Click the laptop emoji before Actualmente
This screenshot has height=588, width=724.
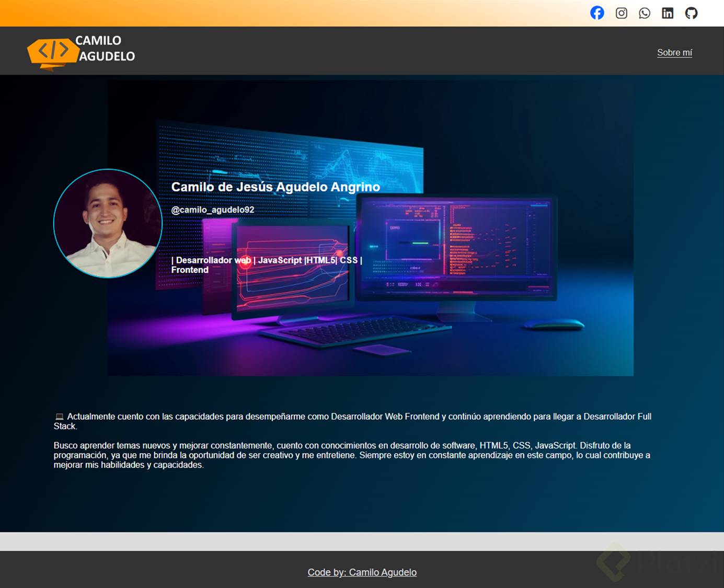coord(60,417)
